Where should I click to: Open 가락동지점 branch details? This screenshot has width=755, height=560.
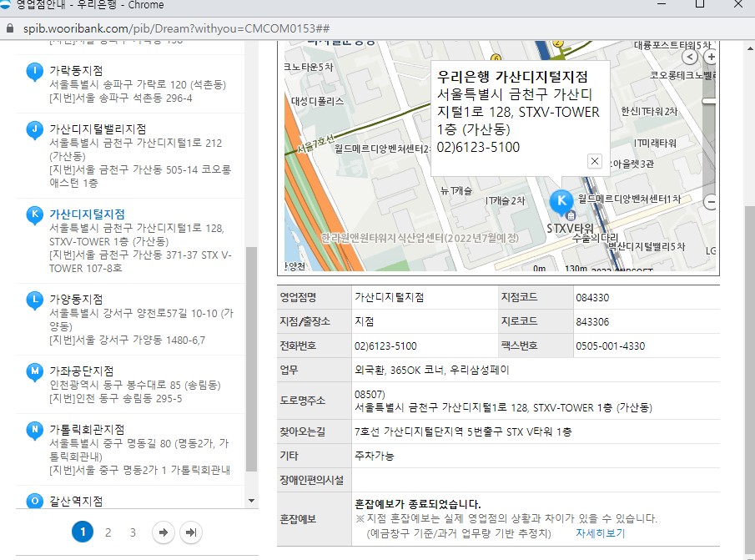pos(76,71)
